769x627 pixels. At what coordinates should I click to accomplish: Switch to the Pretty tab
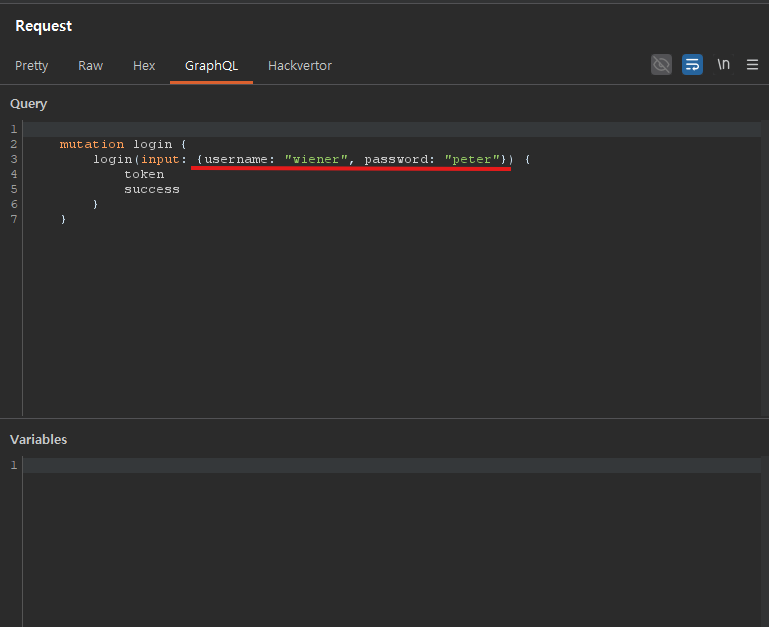click(x=31, y=66)
